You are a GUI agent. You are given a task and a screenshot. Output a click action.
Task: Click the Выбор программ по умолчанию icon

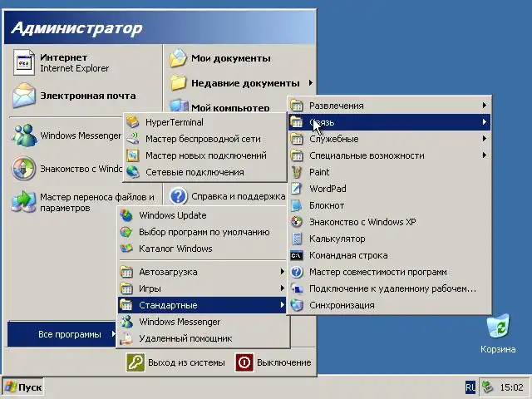[x=126, y=232]
